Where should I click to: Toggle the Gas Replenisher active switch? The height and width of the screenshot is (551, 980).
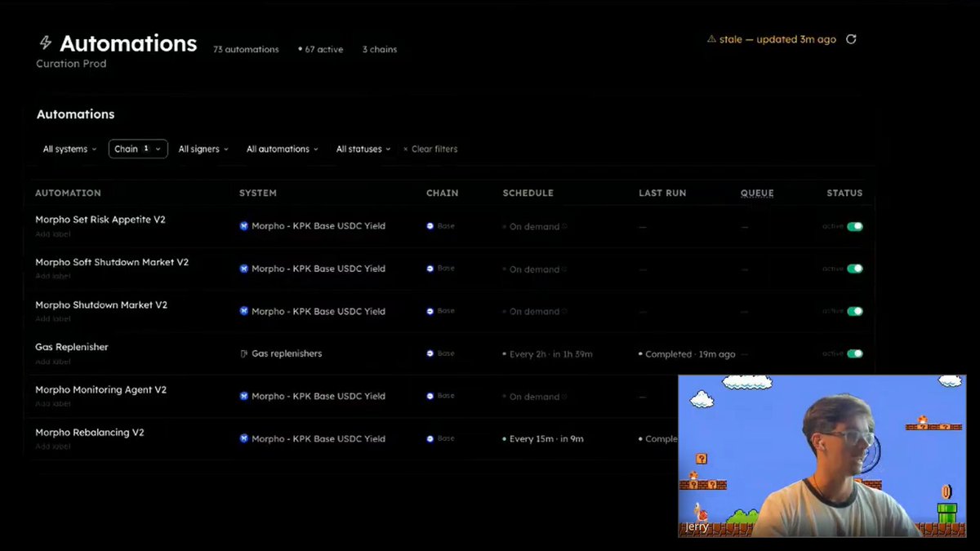click(x=854, y=353)
